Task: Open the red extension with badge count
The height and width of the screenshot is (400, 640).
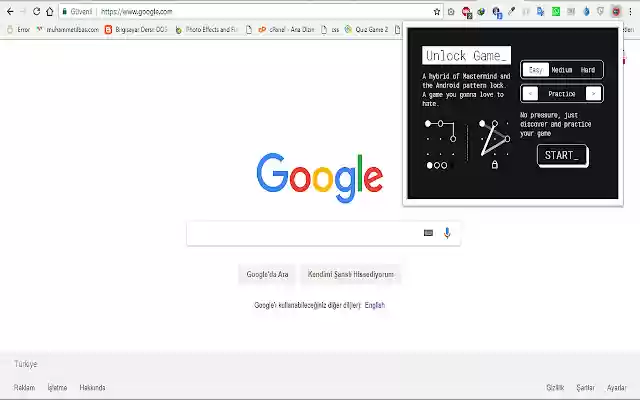Action: 467,12
